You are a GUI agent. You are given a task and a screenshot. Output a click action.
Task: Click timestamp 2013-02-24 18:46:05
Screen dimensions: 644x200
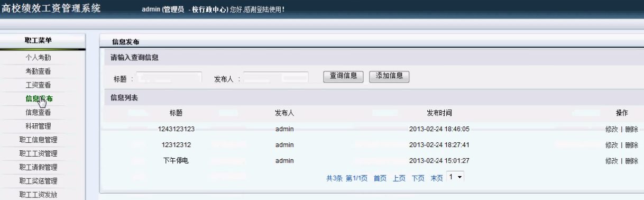click(439, 129)
